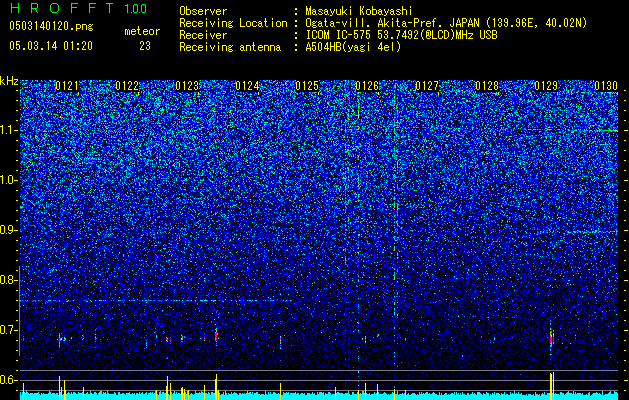
Task: Click the meteor count value 23
Action: pos(145,46)
